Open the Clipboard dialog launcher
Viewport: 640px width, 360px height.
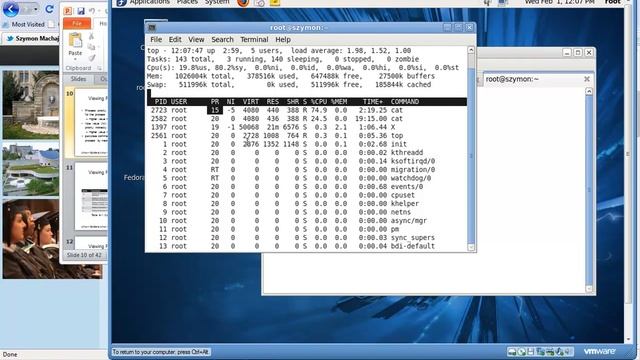(99, 68)
